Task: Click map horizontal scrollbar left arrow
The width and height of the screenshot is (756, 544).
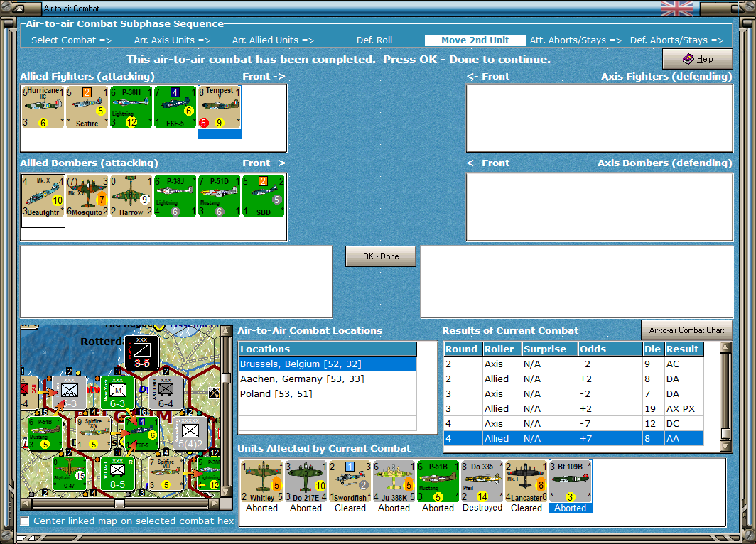Action: [26, 504]
